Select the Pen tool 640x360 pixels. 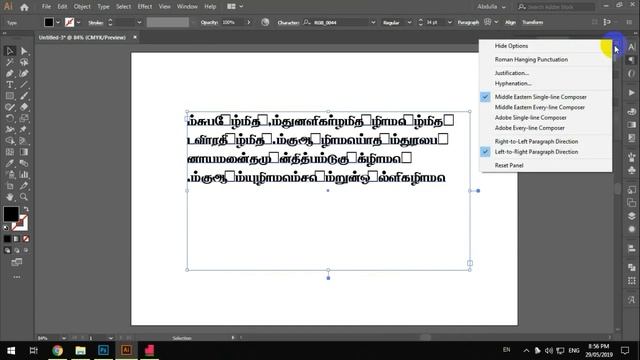[10, 73]
